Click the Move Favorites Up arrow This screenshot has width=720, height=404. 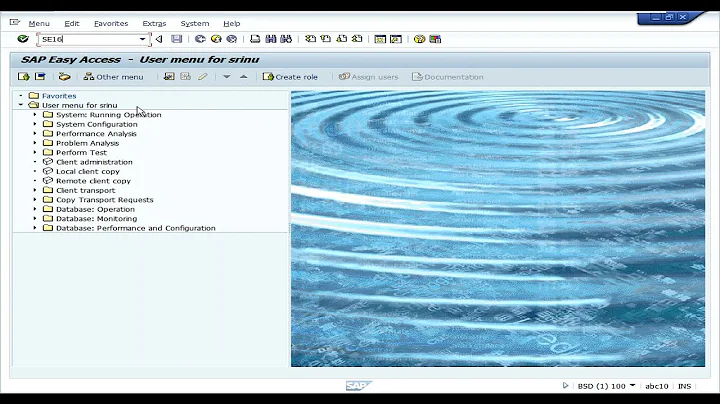(243, 77)
